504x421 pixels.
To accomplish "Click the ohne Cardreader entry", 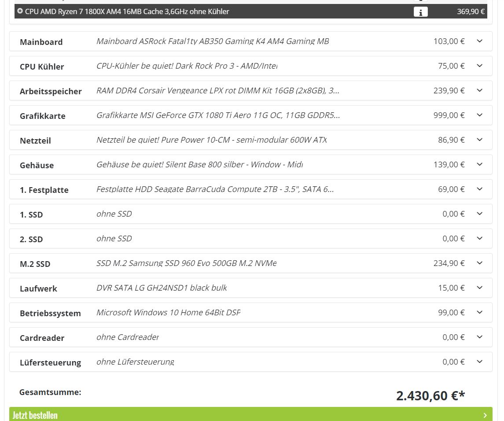I will coord(128,337).
